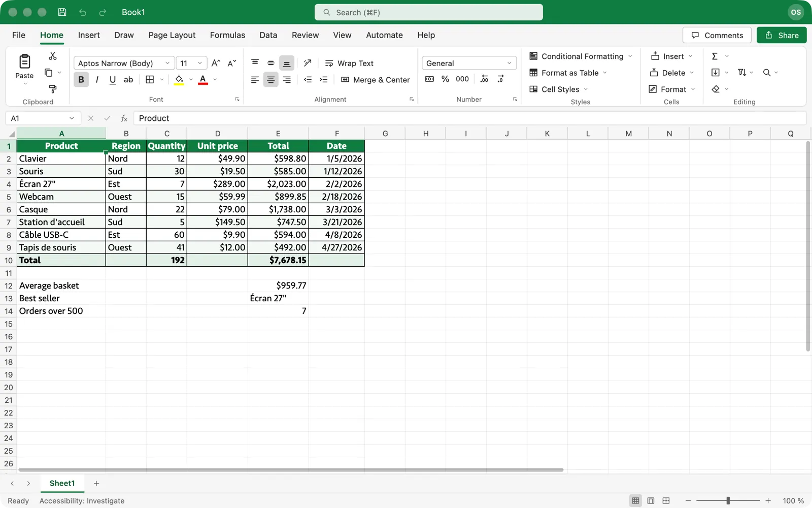Viewport: 812px width, 508px height.
Task: Decrease font size with A-down icon
Action: (232, 63)
